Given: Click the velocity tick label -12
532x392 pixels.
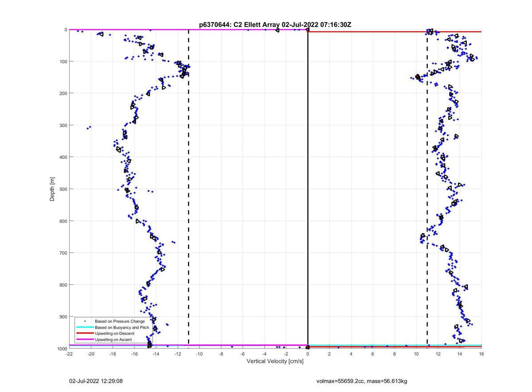Looking at the screenshot, I should tap(178, 354).
